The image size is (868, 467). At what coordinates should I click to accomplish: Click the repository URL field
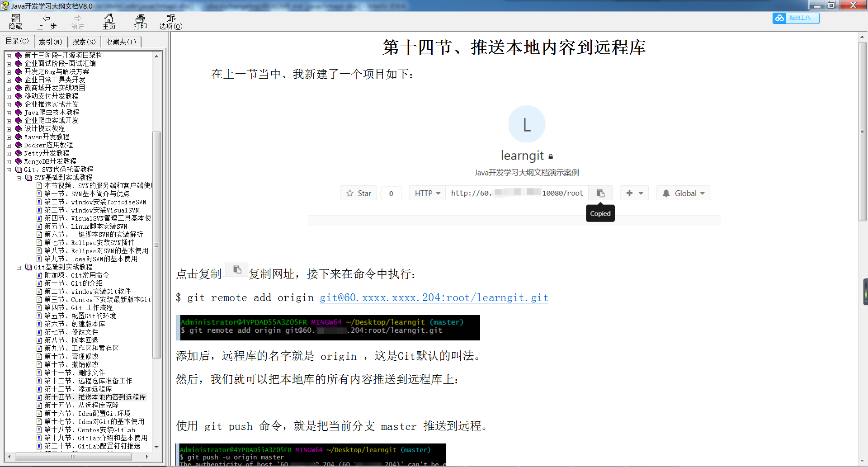coord(517,193)
